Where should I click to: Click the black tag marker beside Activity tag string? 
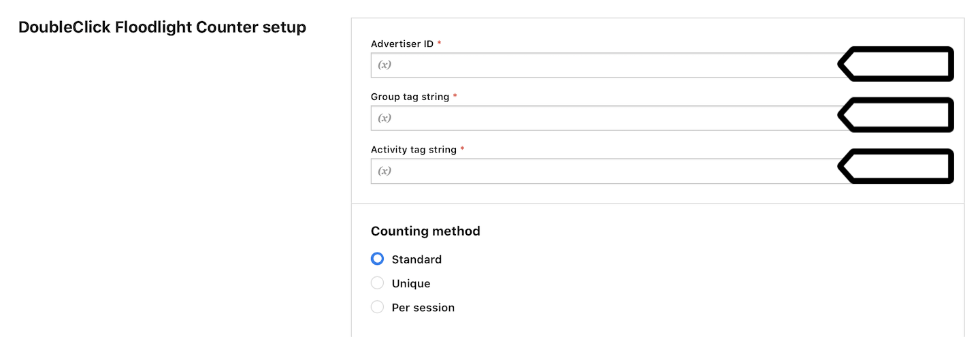coord(895,167)
